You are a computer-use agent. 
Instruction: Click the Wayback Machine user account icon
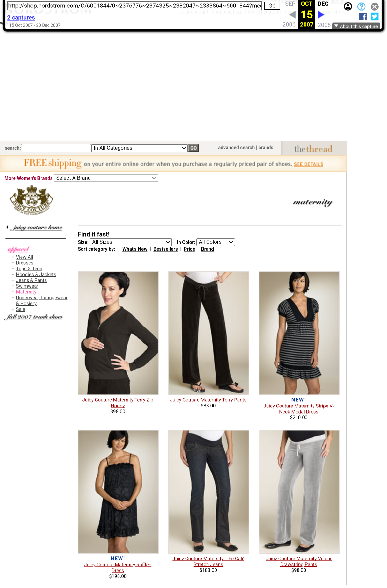click(348, 7)
